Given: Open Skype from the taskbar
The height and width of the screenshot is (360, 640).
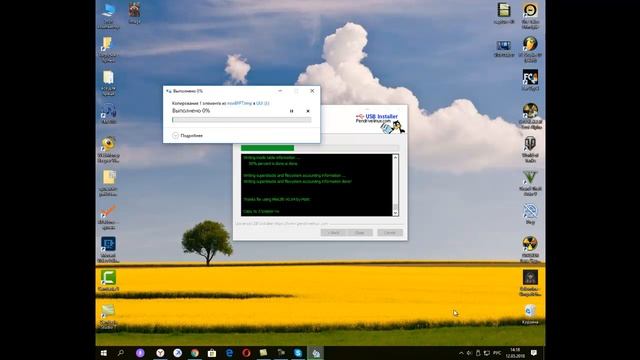Looking at the screenshot, I should [298, 353].
